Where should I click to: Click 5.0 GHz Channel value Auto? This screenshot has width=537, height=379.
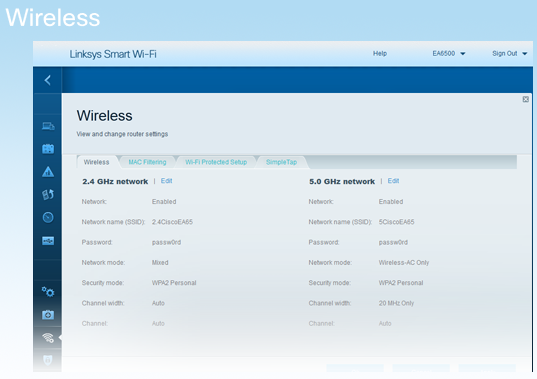pyautogui.click(x=385, y=323)
